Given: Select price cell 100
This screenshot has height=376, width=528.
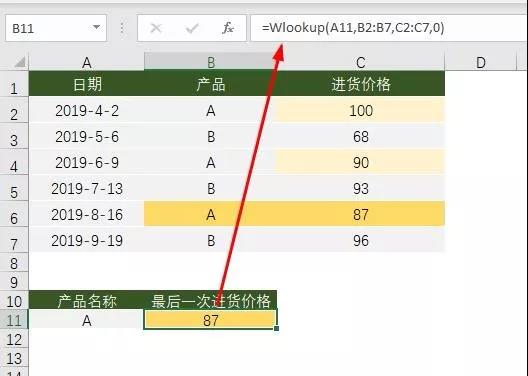Looking at the screenshot, I should (x=361, y=110).
